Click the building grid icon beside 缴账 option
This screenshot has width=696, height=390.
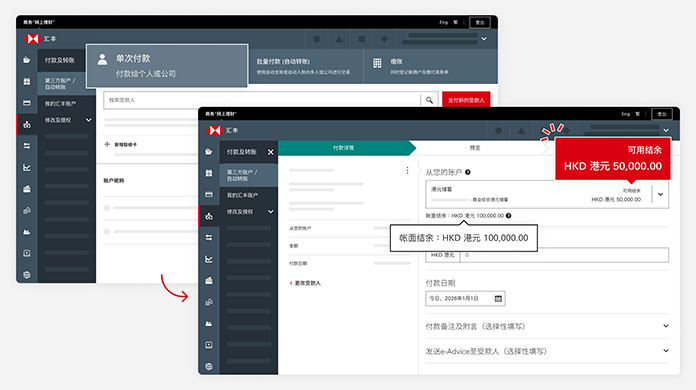pos(377,63)
